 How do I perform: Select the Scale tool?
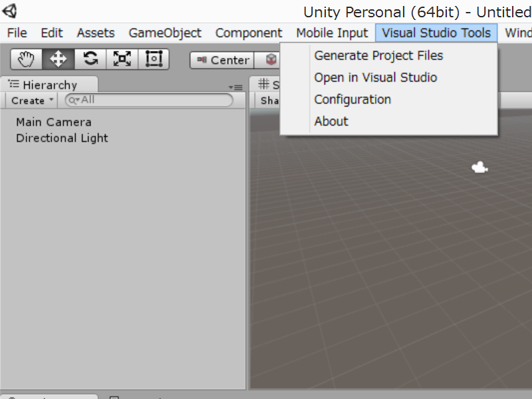[x=122, y=59]
